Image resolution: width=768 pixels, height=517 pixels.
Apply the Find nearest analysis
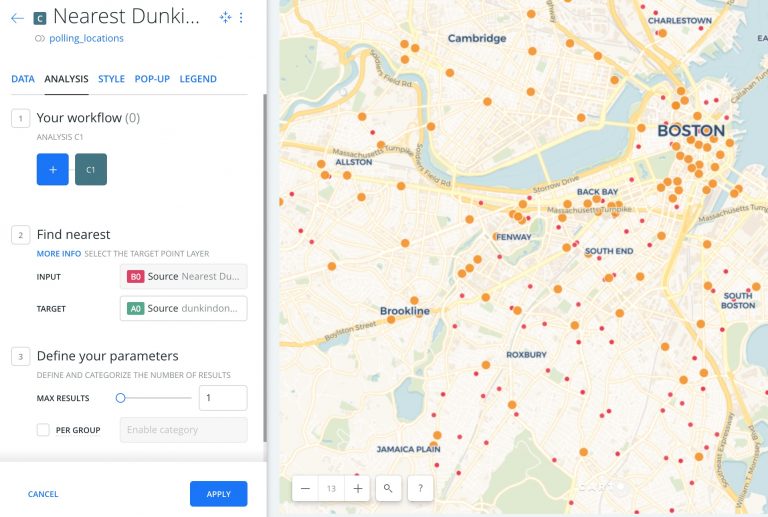pos(218,494)
